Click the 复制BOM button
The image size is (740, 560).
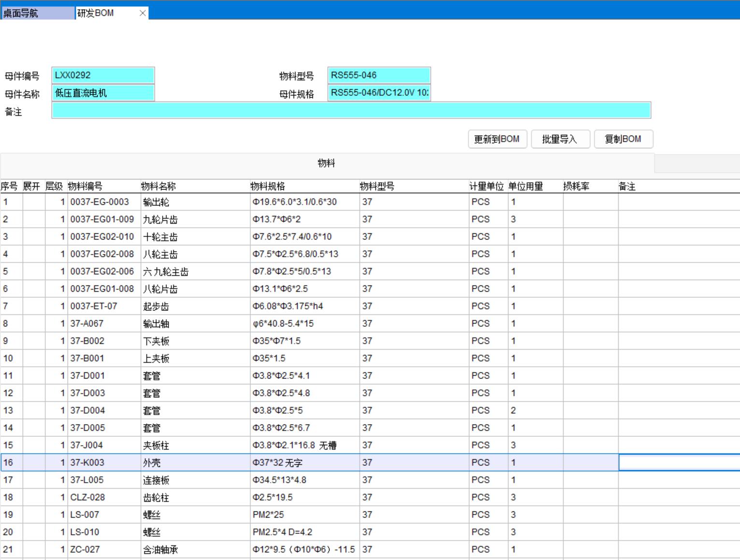[623, 139]
